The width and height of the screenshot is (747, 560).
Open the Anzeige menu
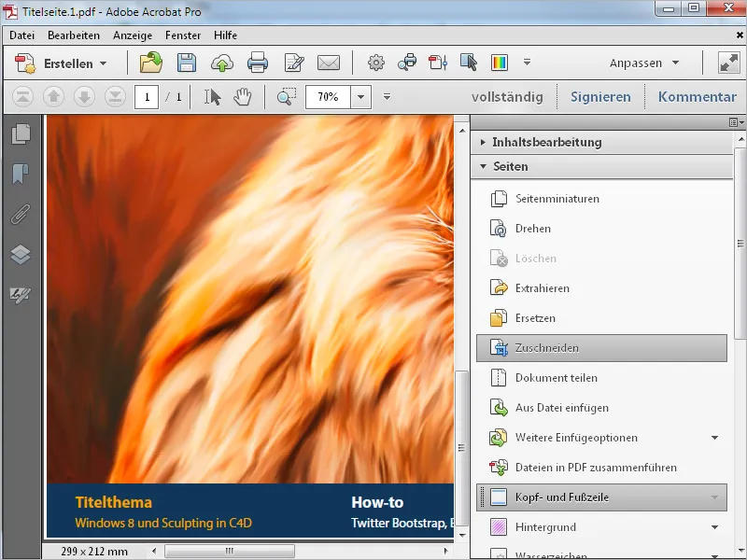tap(133, 35)
